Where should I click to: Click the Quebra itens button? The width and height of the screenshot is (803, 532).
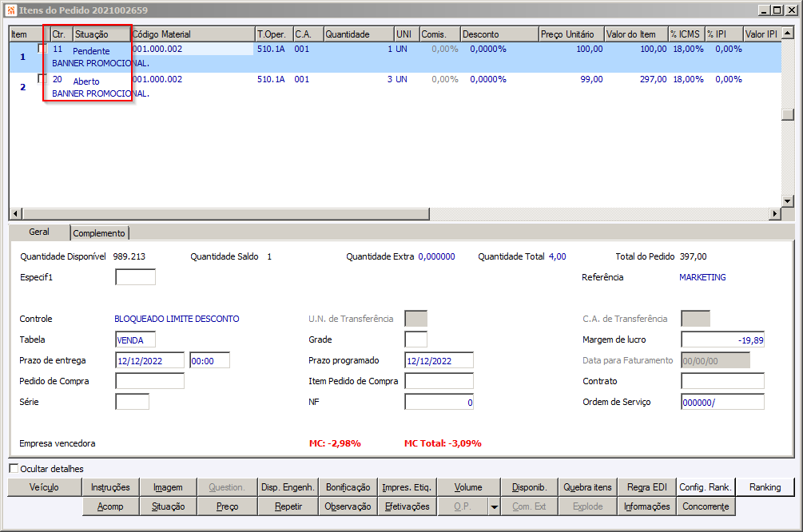click(x=587, y=487)
